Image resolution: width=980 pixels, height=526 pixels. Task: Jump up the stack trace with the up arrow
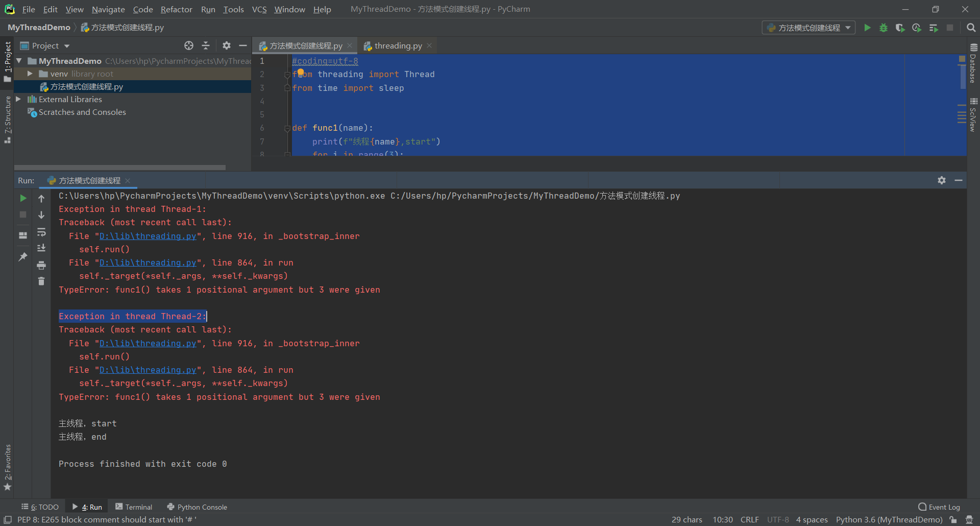tap(41, 198)
